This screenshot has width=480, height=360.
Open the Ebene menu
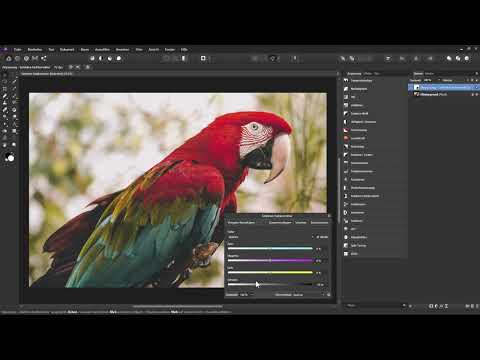[x=85, y=50]
